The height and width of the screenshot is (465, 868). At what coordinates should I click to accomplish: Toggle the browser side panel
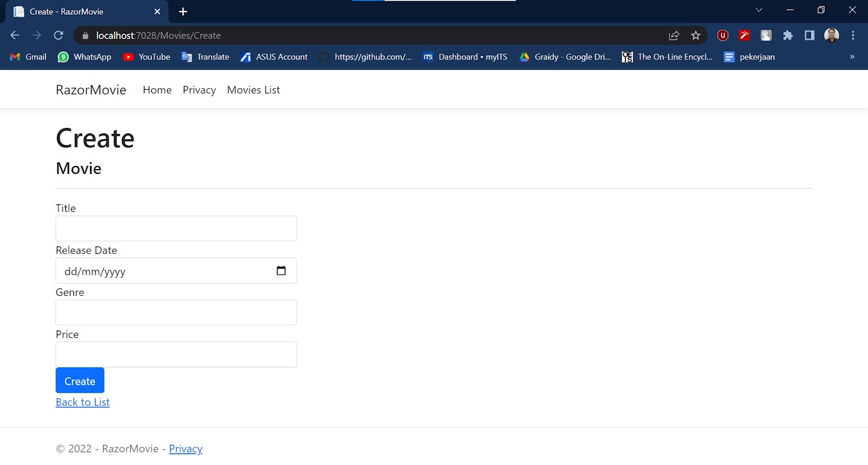click(x=809, y=35)
